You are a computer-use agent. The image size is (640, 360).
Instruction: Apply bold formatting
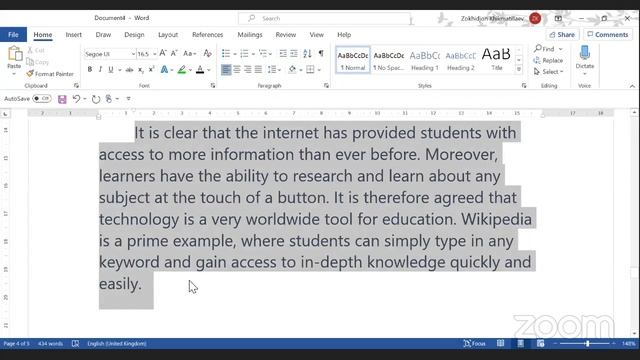coord(90,70)
